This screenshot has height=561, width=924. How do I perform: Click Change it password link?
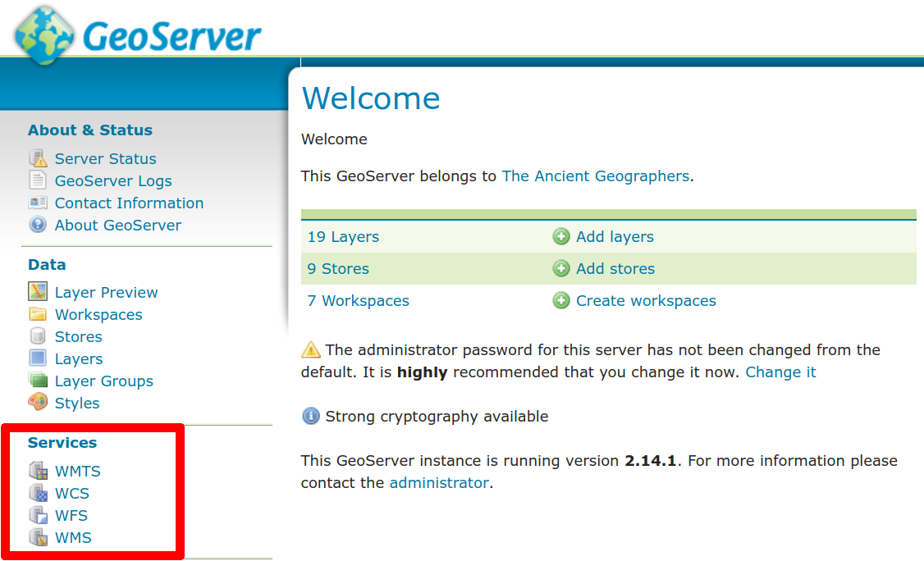pos(780,372)
